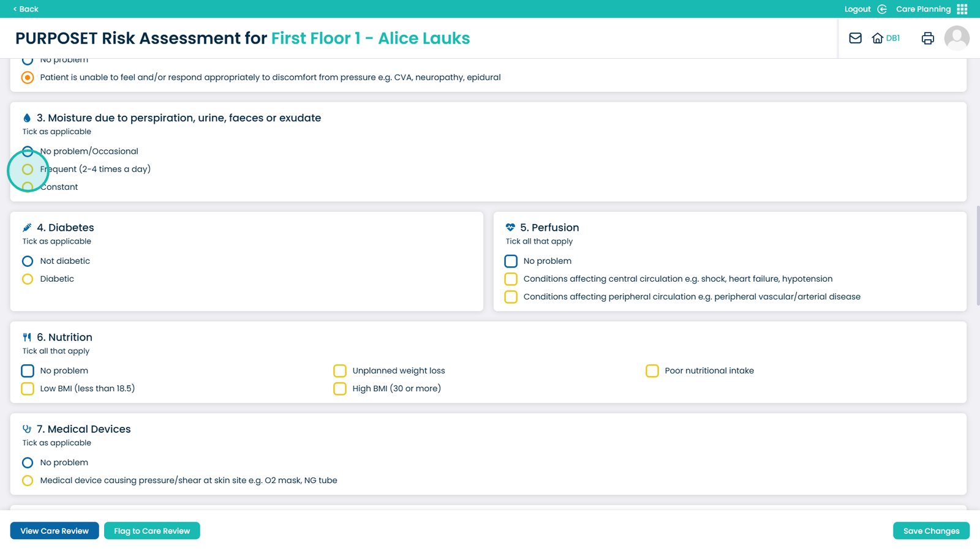Click the Logout arrow icon
The image size is (980, 551).
click(882, 9)
